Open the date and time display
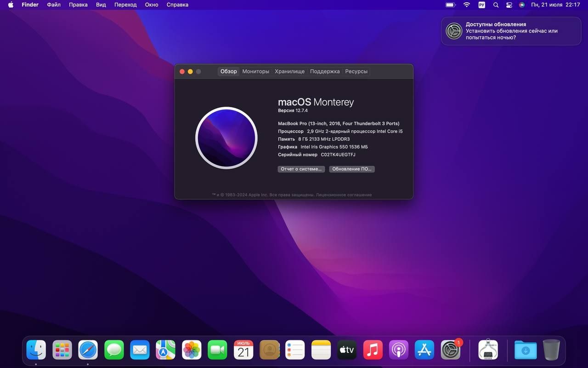The width and height of the screenshot is (588, 368). (x=555, y=5)
